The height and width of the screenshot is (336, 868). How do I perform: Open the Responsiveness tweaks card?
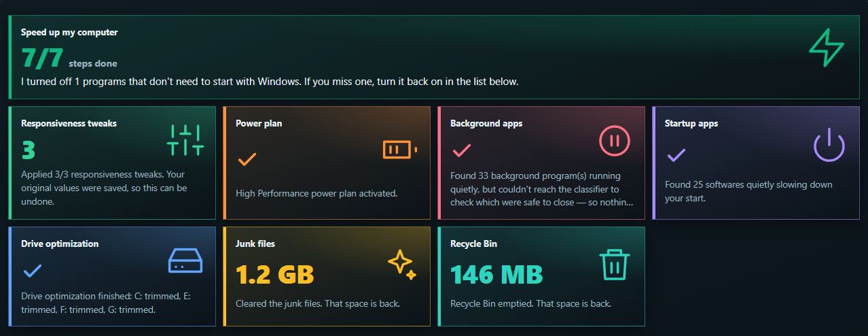tap(112, 163)
